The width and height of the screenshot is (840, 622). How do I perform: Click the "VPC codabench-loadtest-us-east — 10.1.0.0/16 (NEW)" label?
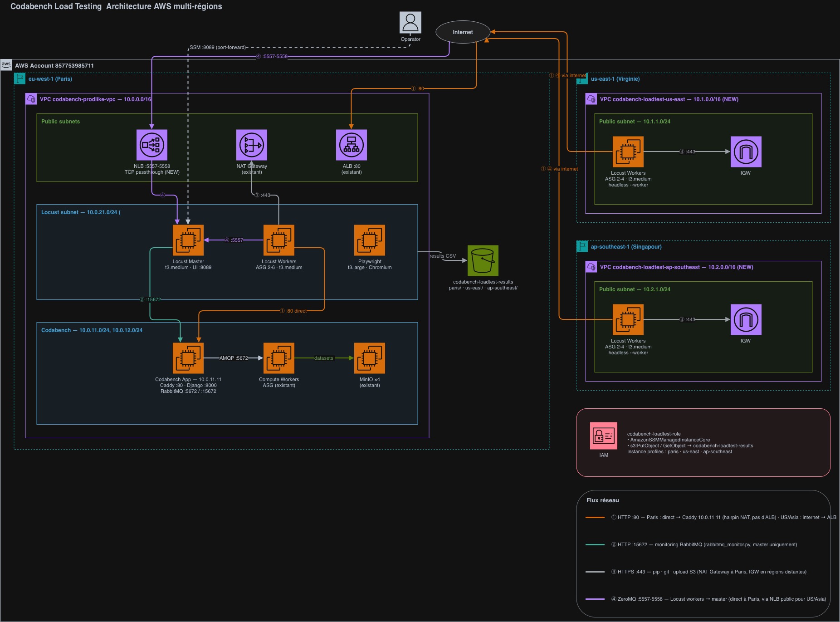tap(669, 99)
